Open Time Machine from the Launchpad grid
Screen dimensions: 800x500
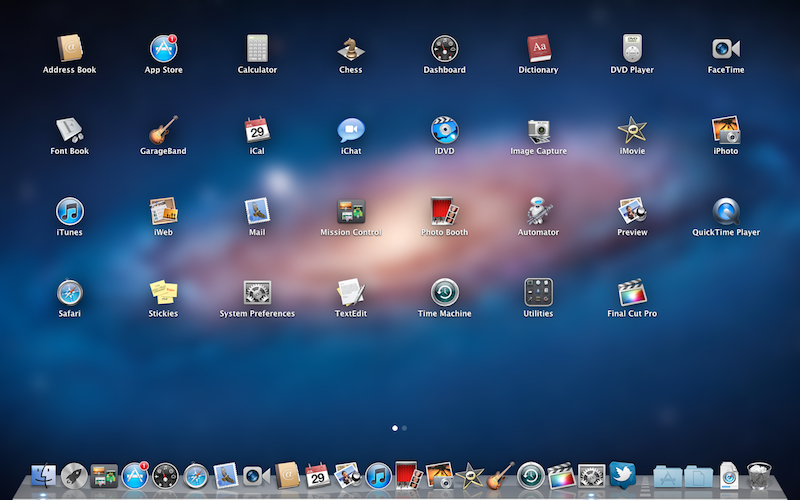(x=444, y=292)
